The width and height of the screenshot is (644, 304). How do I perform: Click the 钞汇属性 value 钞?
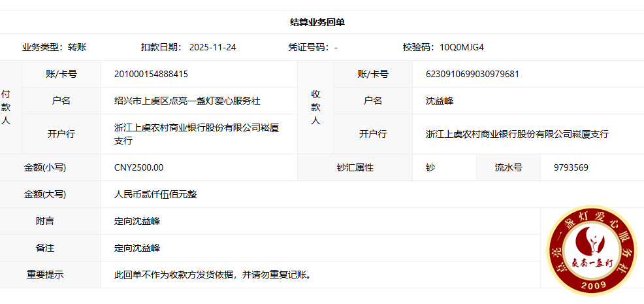point(430,167)
